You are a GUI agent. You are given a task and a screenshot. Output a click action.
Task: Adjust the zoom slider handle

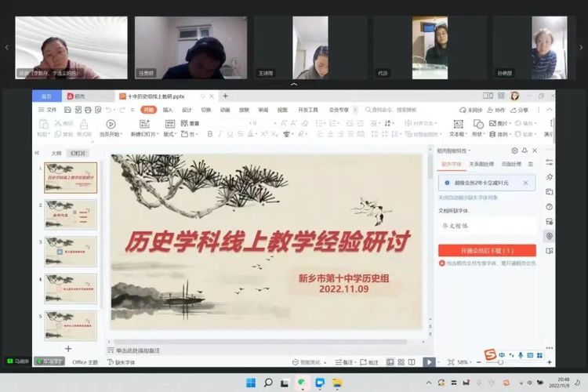coord(501,362)
